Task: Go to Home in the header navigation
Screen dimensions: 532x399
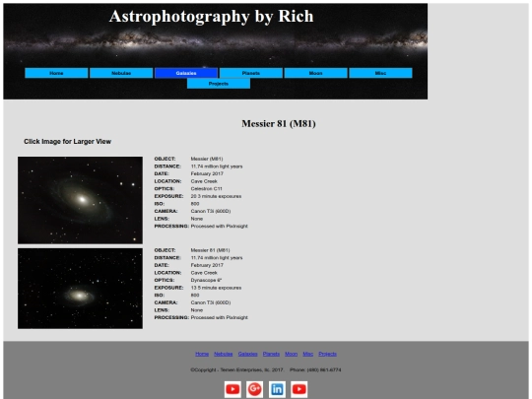Action: 56,73
